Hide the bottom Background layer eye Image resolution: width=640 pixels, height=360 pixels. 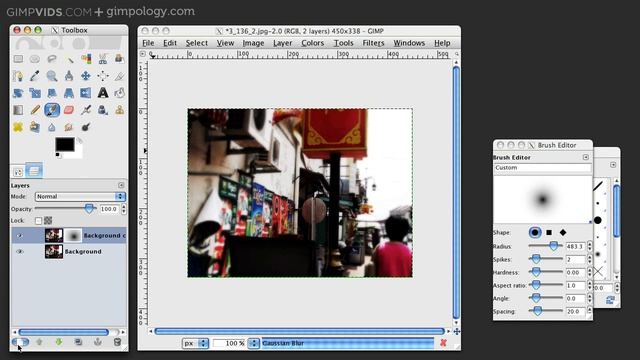pyautogui.click(x=20, y=252)
